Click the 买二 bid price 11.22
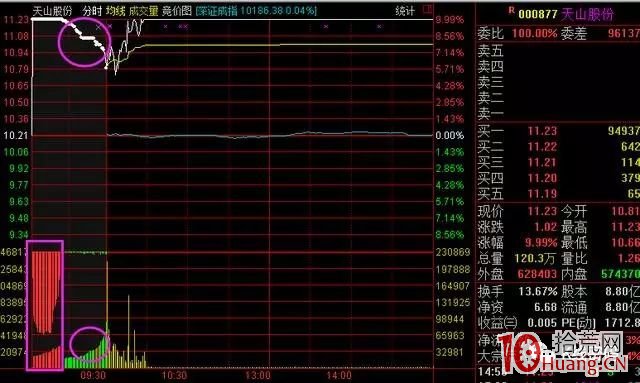 tap(542, 147)
